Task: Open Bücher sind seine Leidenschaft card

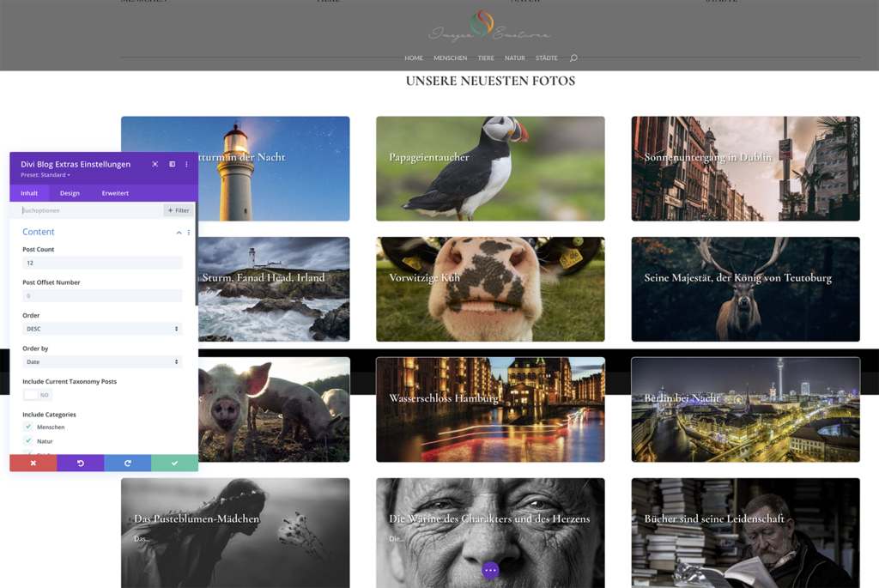Action: (746, 533)
